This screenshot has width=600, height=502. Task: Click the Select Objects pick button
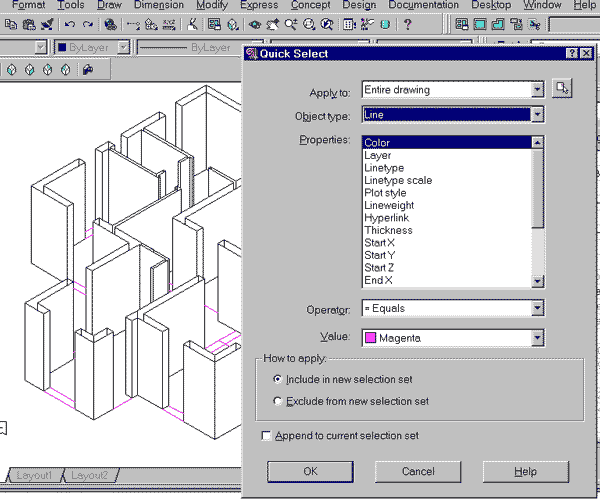(563, 90)
